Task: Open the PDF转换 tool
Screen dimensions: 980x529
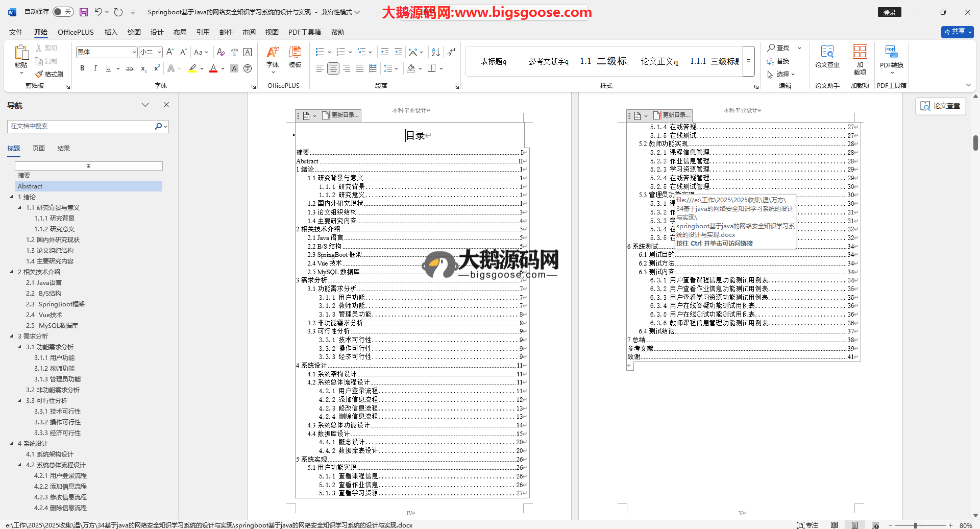Action: [891, 58]
